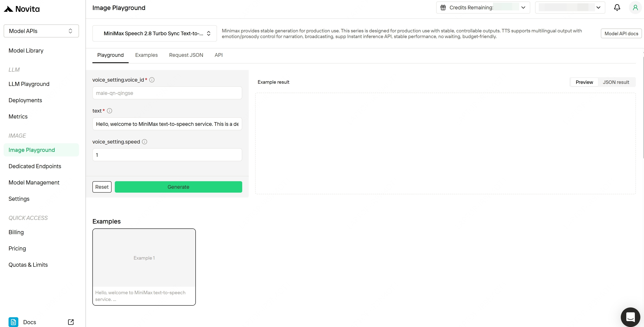This screenshot has height=327, width=644.
Task: Click the gift icon beside Credits Remaining
Action: pyautogui.click(x=443, y=8)
